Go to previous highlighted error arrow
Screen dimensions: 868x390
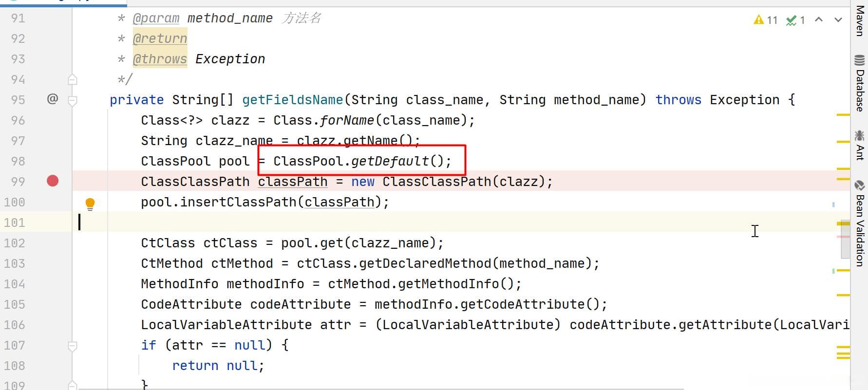click(x=819, y=19)
